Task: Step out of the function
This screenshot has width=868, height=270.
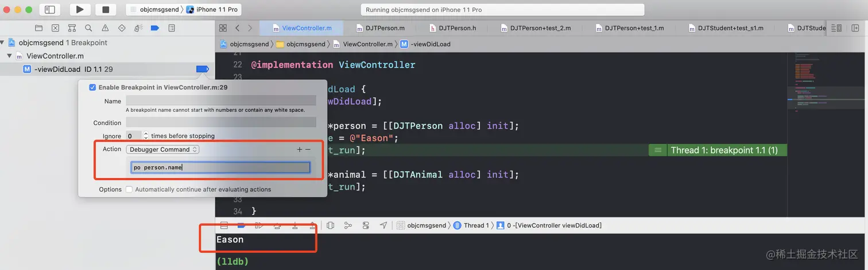Action: [312, 225]
